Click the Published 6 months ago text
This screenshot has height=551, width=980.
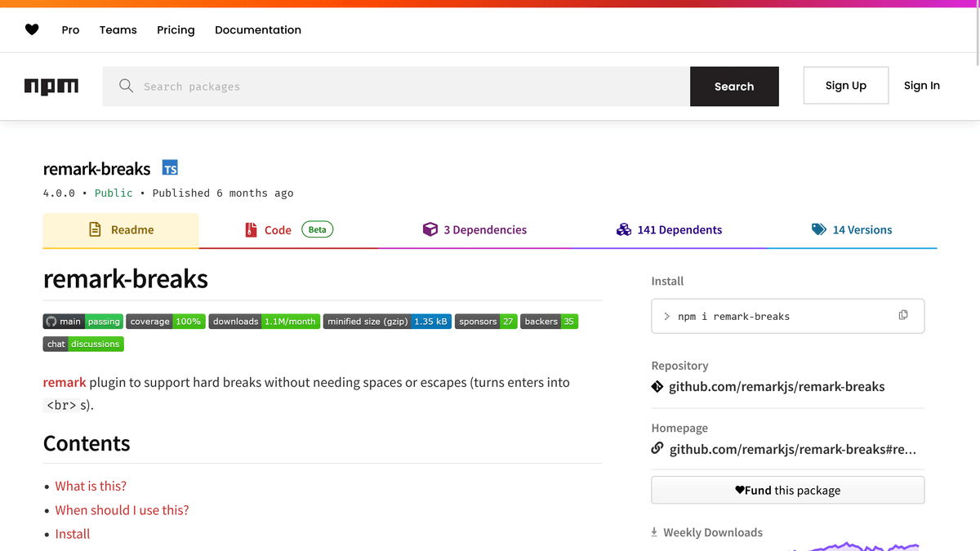pos(223,193)
